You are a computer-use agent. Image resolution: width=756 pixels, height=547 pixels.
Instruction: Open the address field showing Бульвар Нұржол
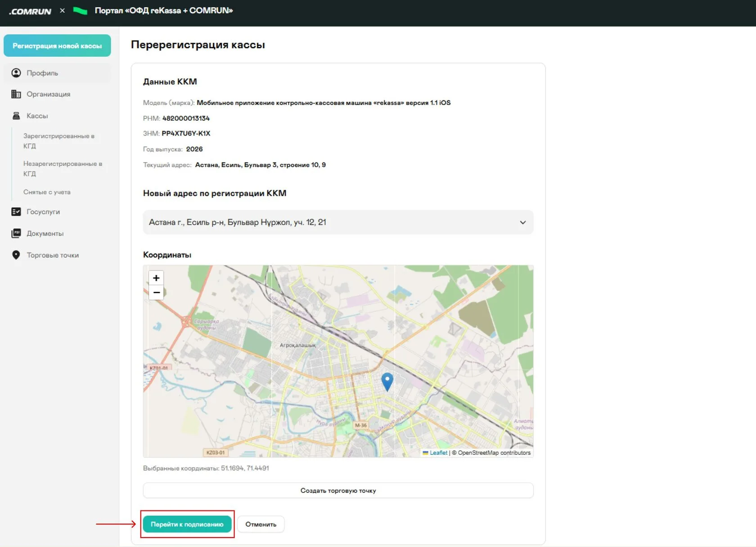pos(338,222)
